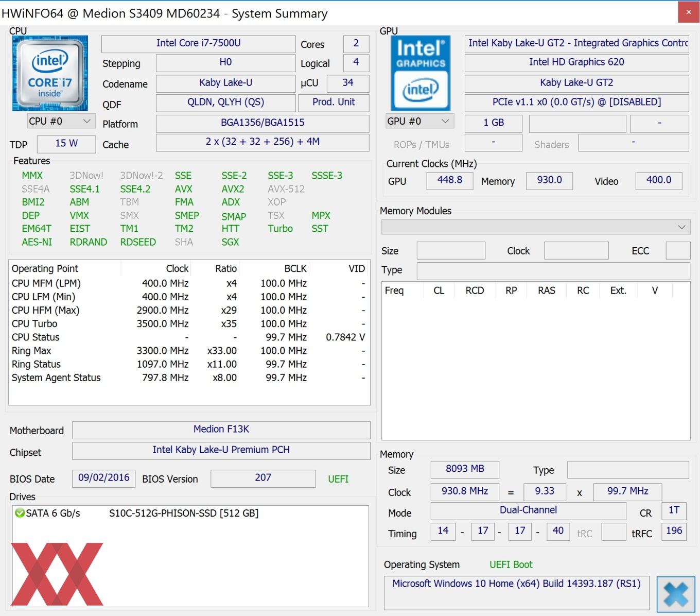The height and width of the screenshot is (616, 700).
Task: Click the Intel Kaby Lake-U Premium PCH chipset field
Action: click(x=221, y=451)
